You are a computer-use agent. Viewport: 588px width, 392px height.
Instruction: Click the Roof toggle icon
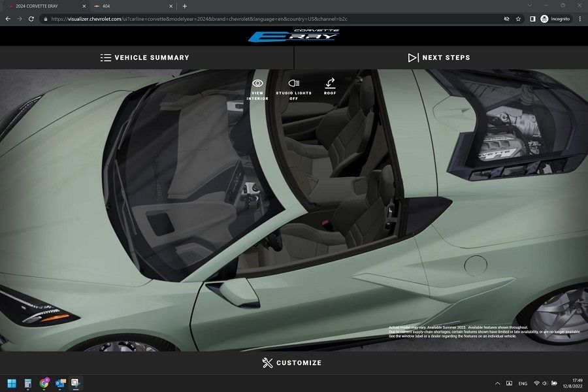[330, 83]
